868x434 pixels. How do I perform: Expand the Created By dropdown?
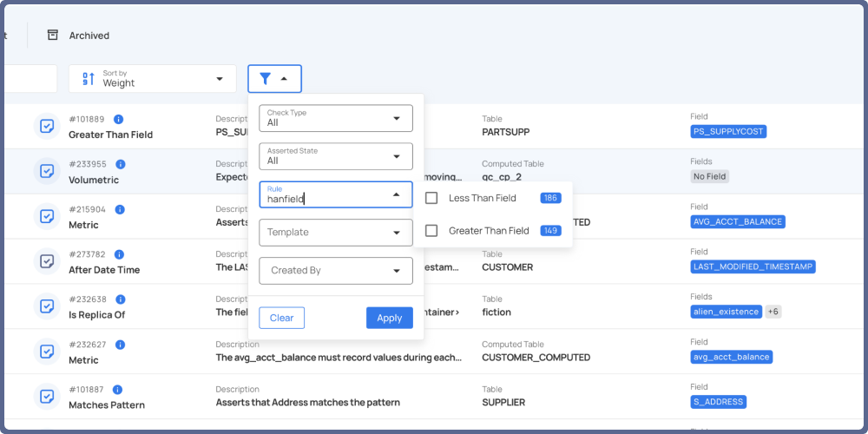pyautogui.click(x=335, y=271)
